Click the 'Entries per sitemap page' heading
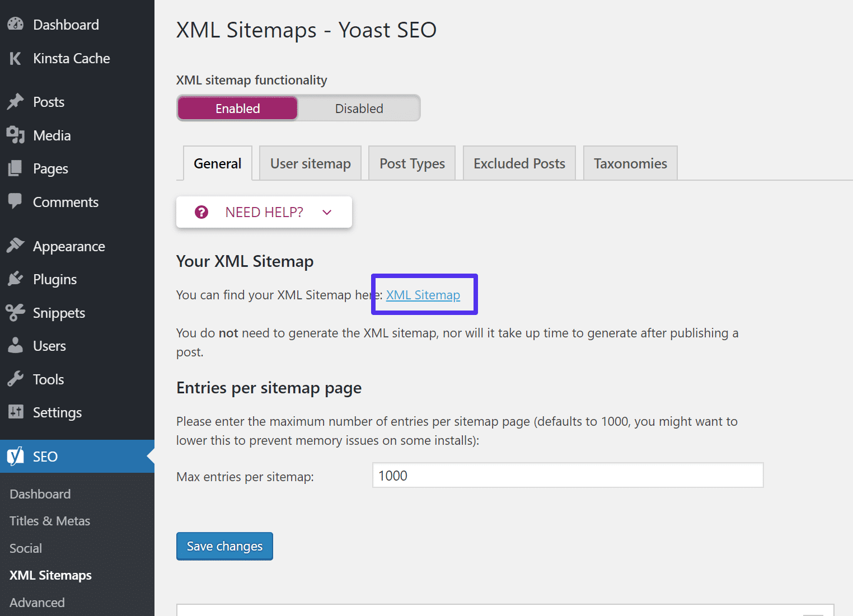Screen dimensions: 853x616 [x=269, y=388]
